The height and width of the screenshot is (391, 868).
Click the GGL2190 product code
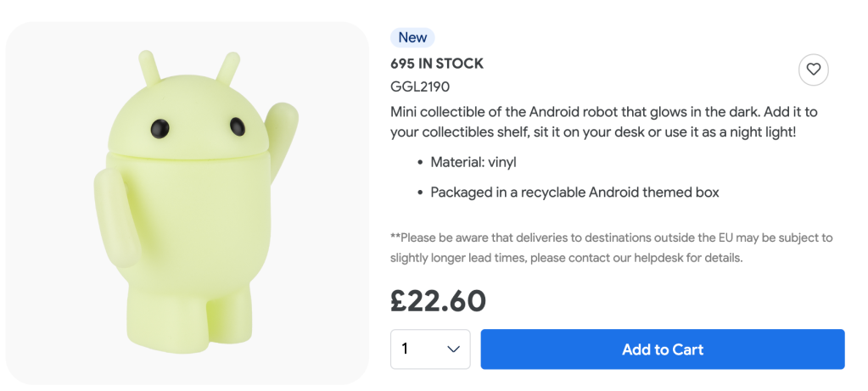click(x=420, y=87)
